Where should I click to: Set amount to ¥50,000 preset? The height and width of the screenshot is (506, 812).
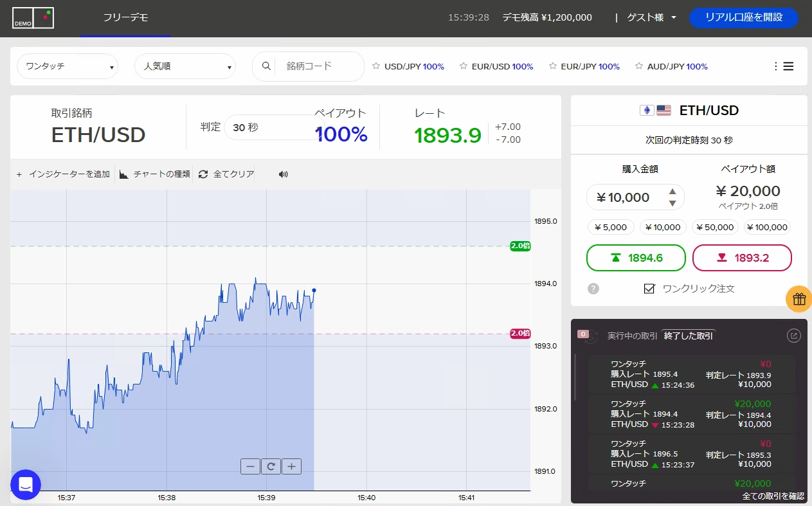(716, 227)
